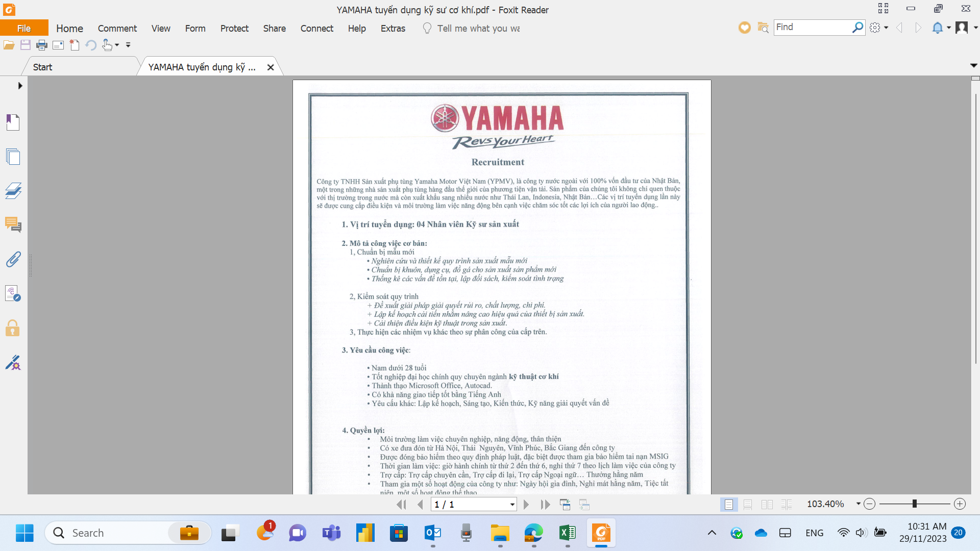Open Outlook from taskbar
980x551 pixels.
(432, 533)
